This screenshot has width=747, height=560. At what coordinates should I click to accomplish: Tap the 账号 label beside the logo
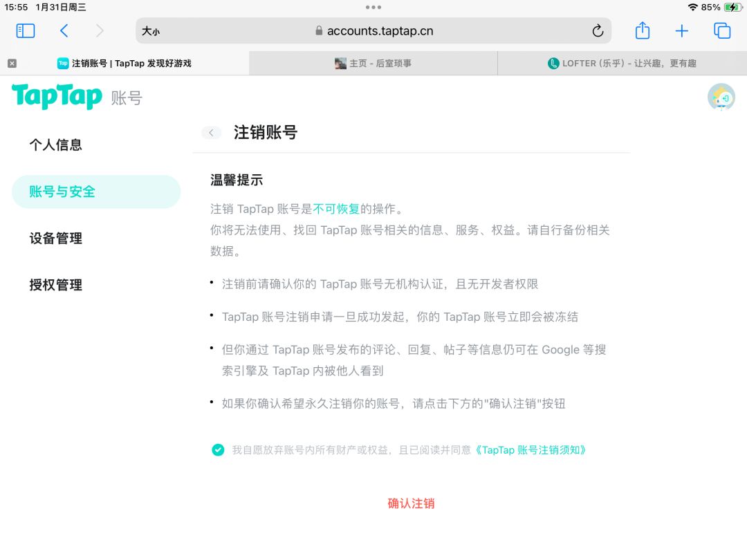point(127,98)
